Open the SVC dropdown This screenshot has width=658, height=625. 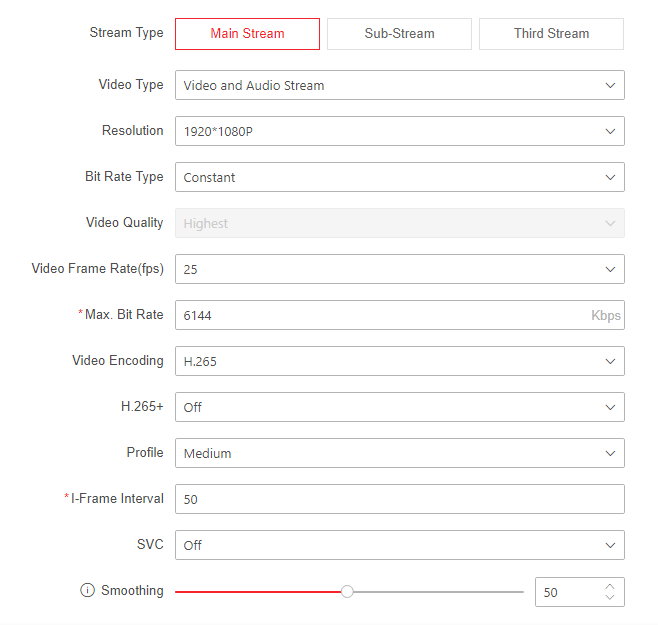399,545
